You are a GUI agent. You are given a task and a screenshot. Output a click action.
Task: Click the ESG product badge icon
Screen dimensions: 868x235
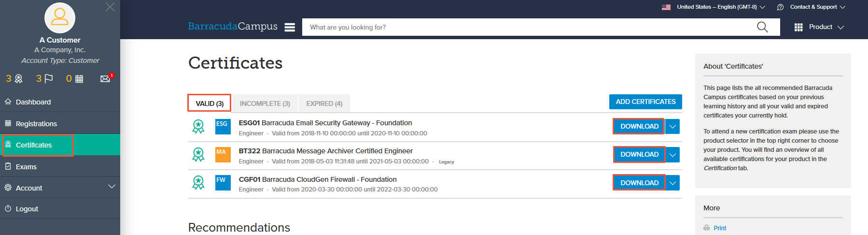pos(223,127)
